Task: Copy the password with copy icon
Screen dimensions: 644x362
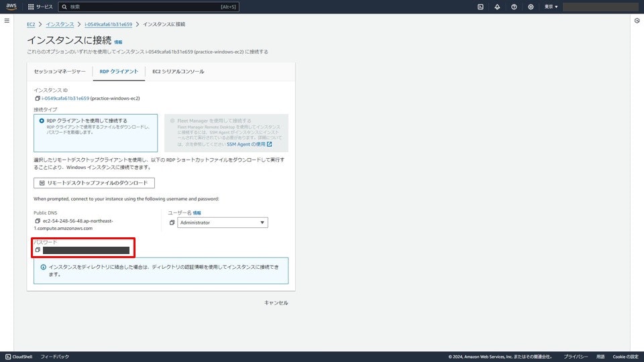Action: tap(38, 250)
